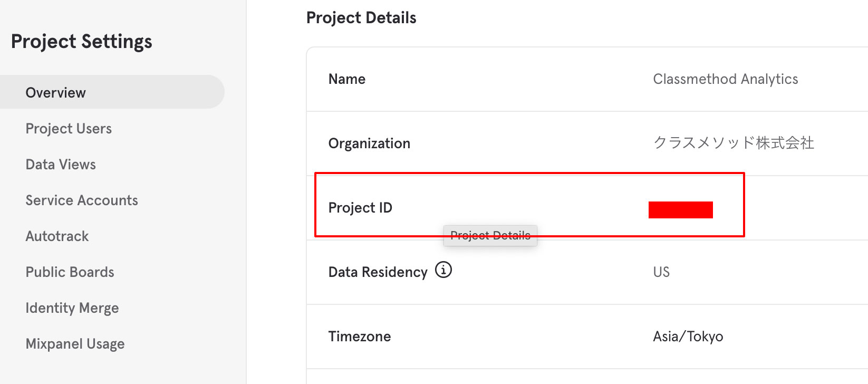Navigate to Data Views settings

tap(60, 164)
